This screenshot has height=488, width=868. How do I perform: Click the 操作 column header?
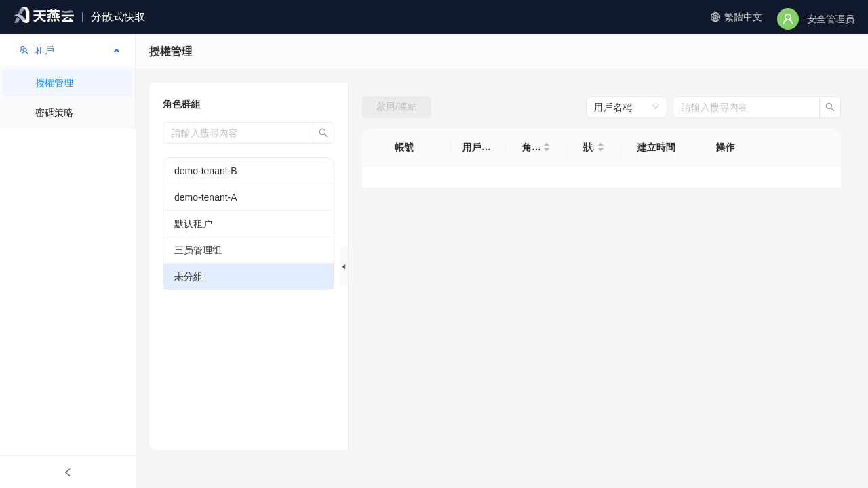[726, 147]
